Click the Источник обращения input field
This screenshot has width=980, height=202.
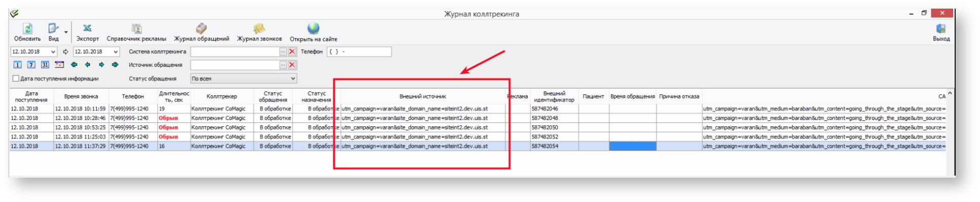tap(234, 65)
